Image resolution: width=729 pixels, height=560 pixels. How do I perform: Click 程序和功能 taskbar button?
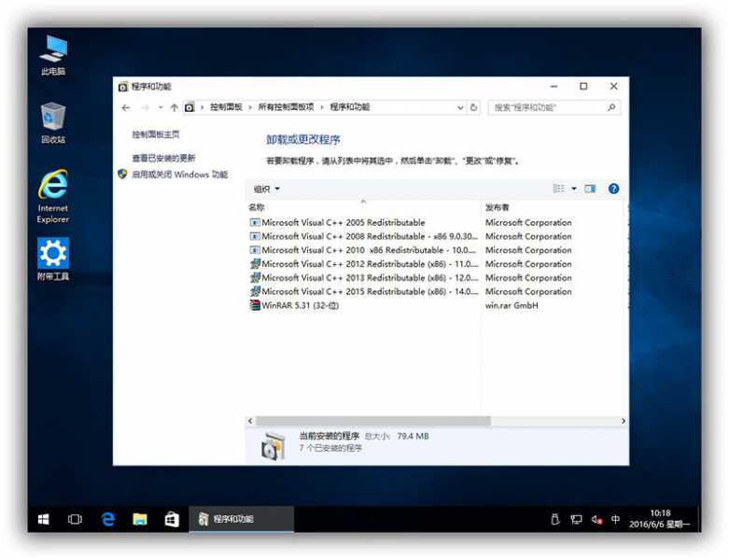pyautogui.click(x=242, y=519)
